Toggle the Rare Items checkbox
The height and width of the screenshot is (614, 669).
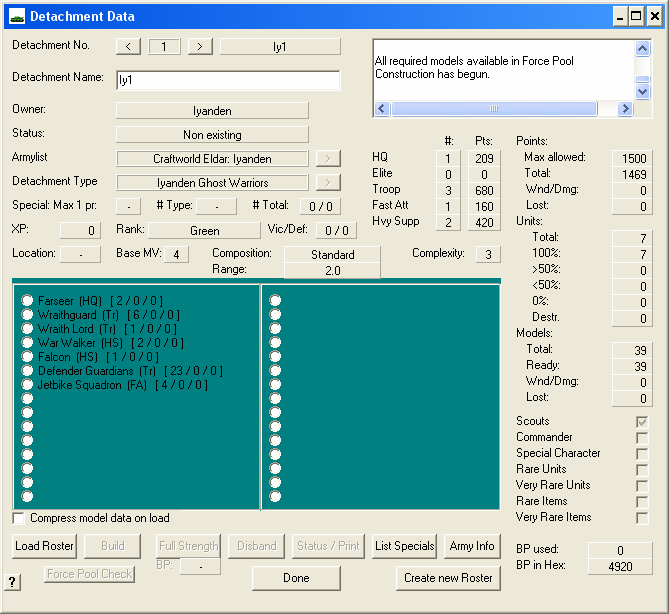tap(642, 502)
